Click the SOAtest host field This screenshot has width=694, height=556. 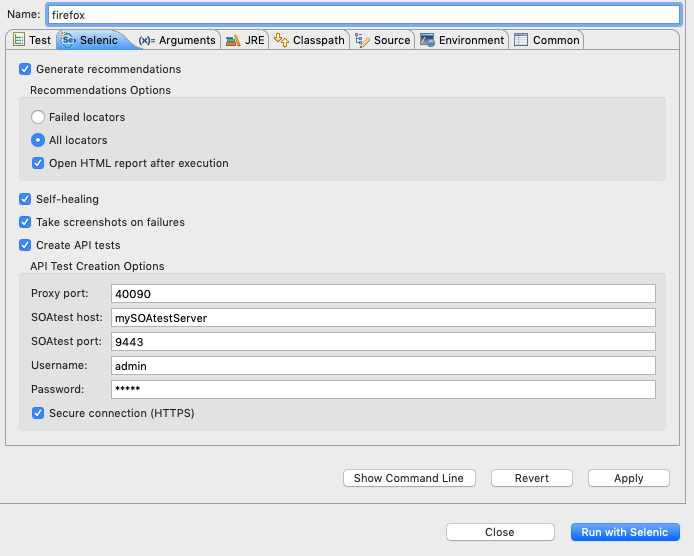click(x=383, y=318)
